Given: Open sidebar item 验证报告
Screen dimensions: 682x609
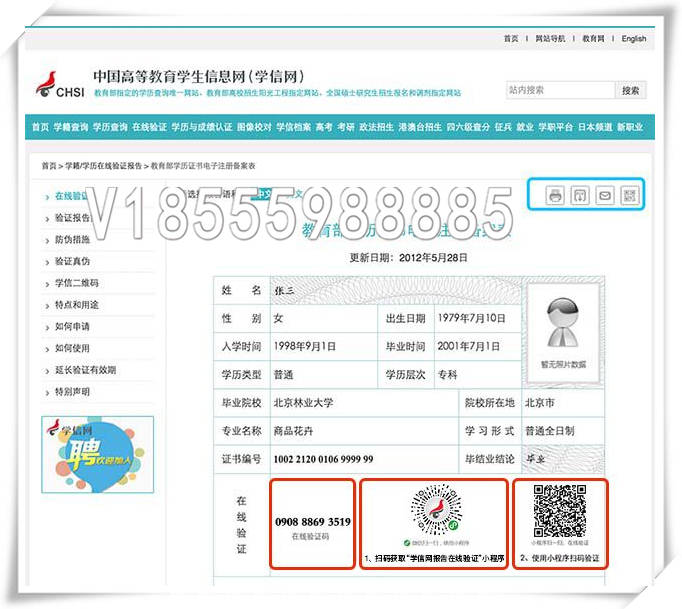Looking at the screenshot, I should click(x=72, y=218).
